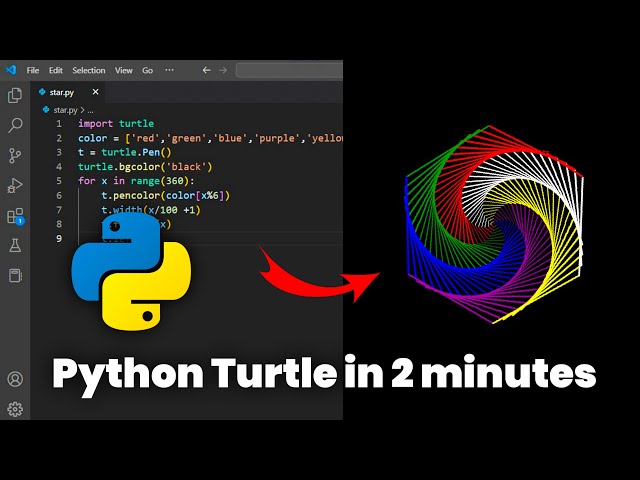The image size is (640, 480).
Task: Open the File menu
Action: (33, 70)
